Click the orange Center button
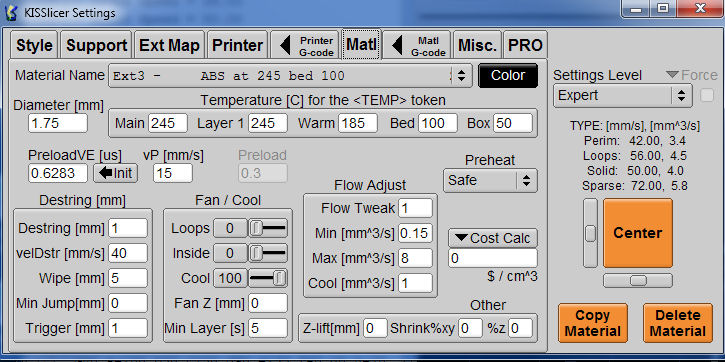Viewport: 725px width, 362px height. 638,233
